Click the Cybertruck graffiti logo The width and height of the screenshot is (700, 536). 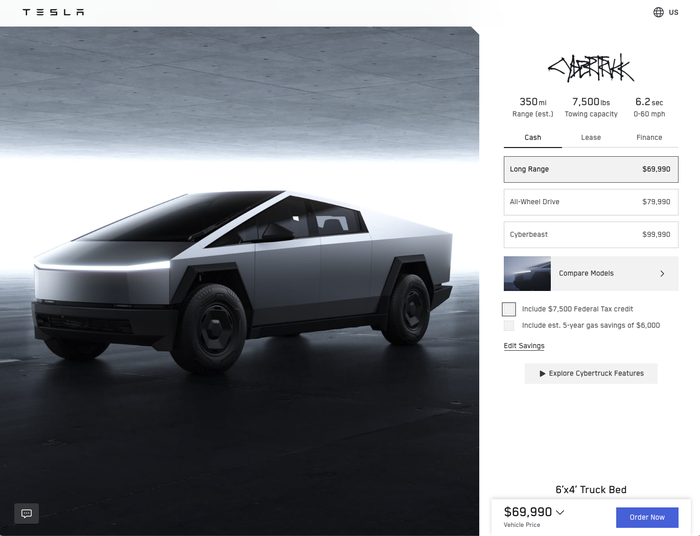pyautogui.click(x=591, y=68)
